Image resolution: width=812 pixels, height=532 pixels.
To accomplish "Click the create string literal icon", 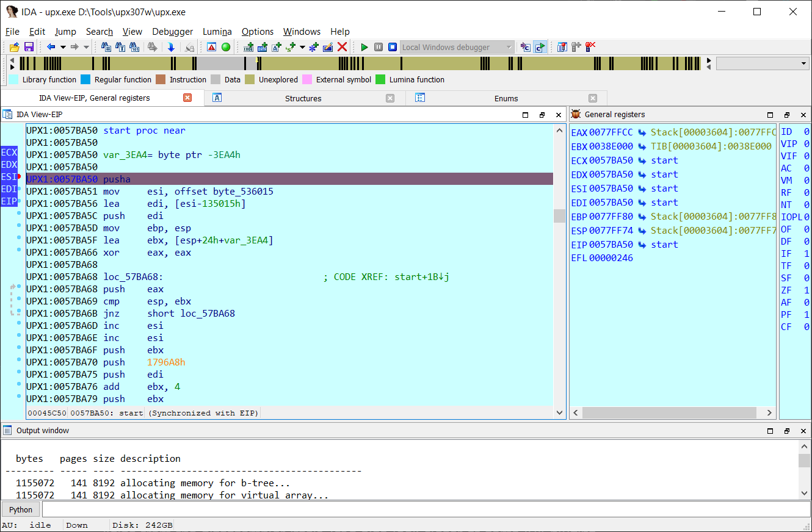I will (x=277, y=47).
